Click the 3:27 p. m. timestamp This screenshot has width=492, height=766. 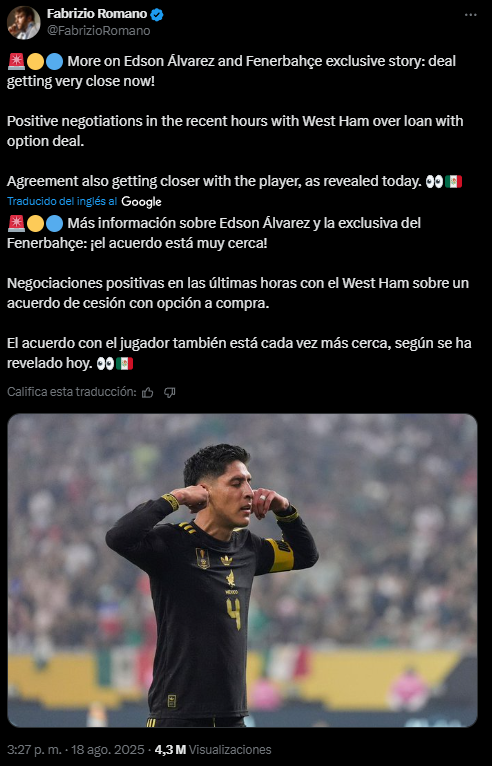34,749
